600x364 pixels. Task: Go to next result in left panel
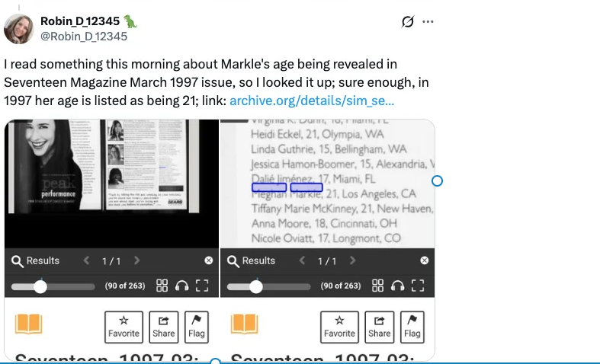[136, 261]
